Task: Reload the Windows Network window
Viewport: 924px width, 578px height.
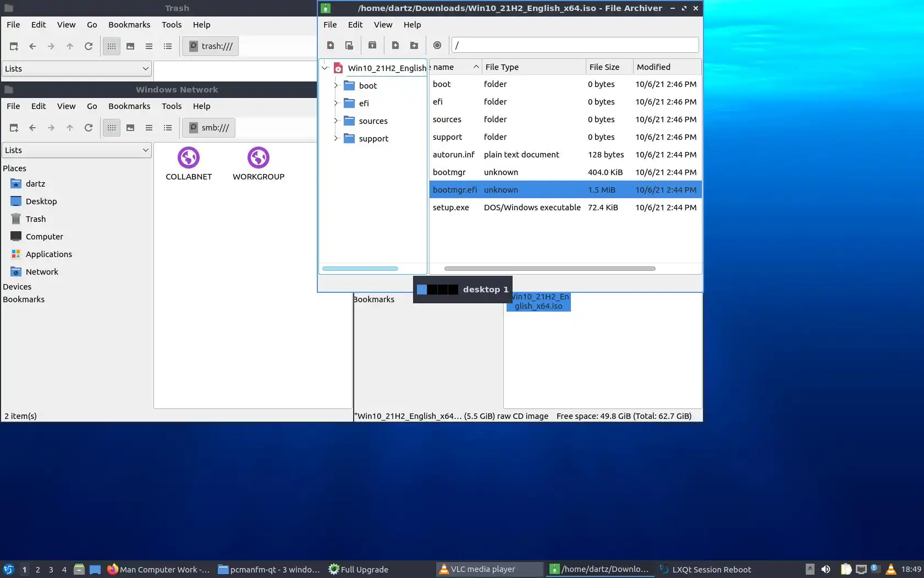Action: 89,128
